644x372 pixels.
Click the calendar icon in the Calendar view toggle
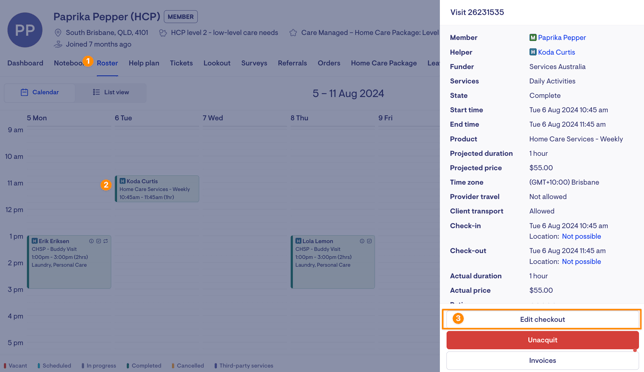click(x=24, y=92)
